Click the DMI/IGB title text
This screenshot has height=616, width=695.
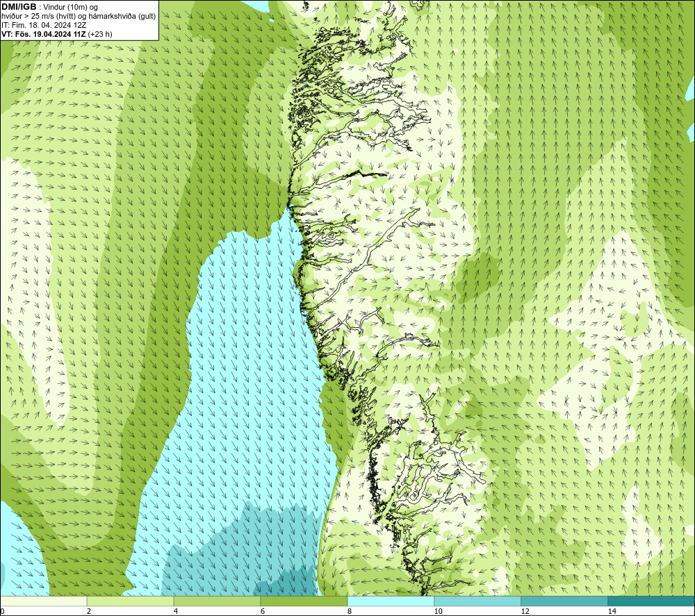tap(19, 7)
